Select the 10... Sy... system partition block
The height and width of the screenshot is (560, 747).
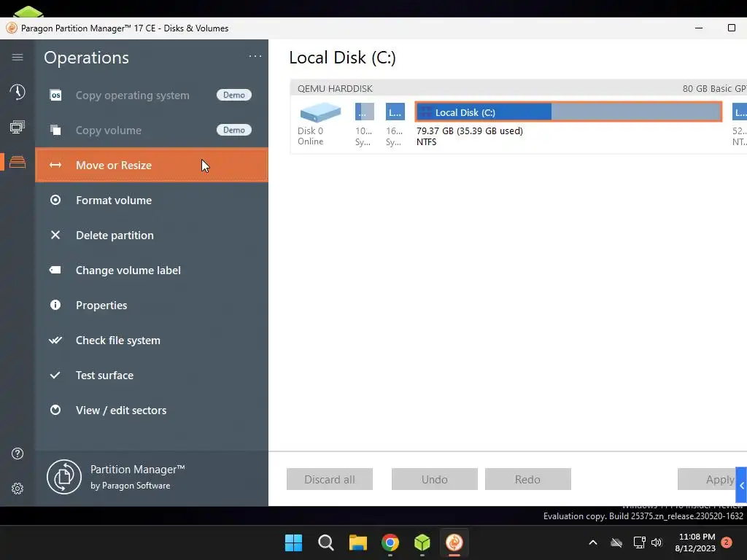365,112
